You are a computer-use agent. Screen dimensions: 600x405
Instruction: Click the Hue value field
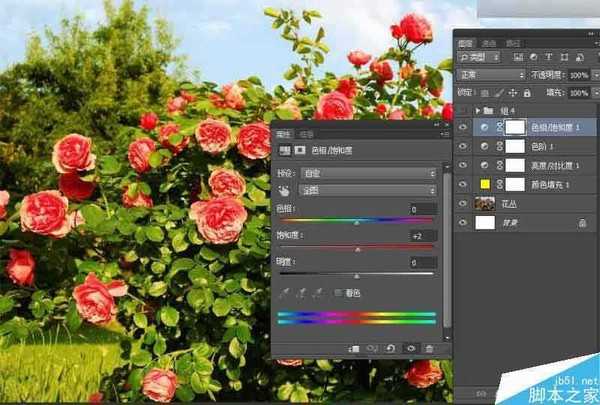click(423, 209)
